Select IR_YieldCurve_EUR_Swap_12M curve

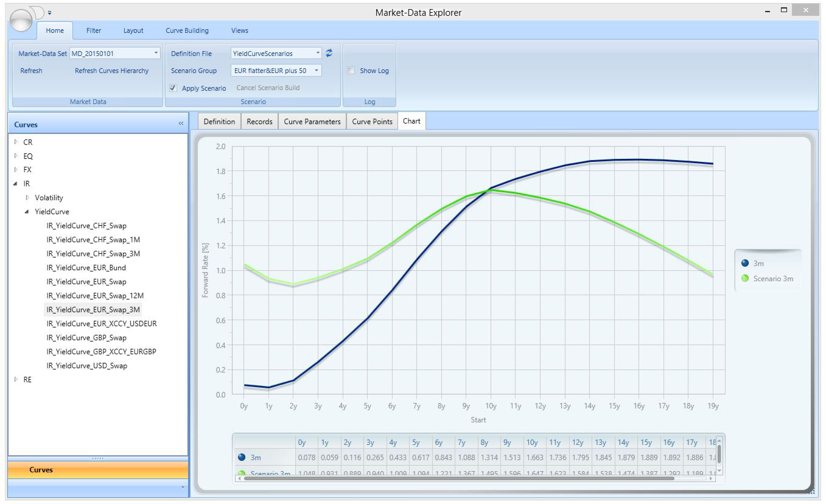point(95,296)
